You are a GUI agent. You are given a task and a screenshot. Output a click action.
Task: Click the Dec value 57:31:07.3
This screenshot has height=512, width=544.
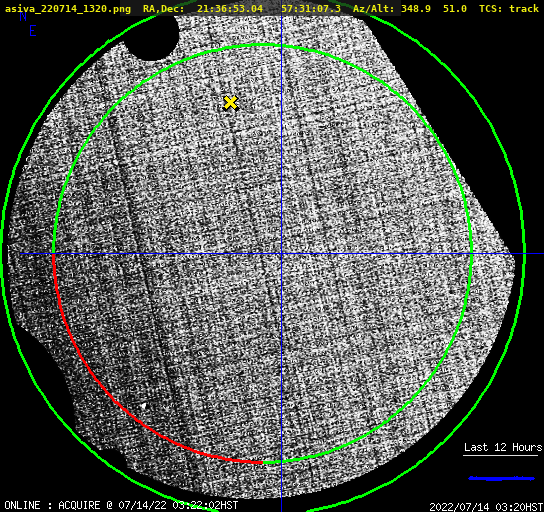click(311, 9)
